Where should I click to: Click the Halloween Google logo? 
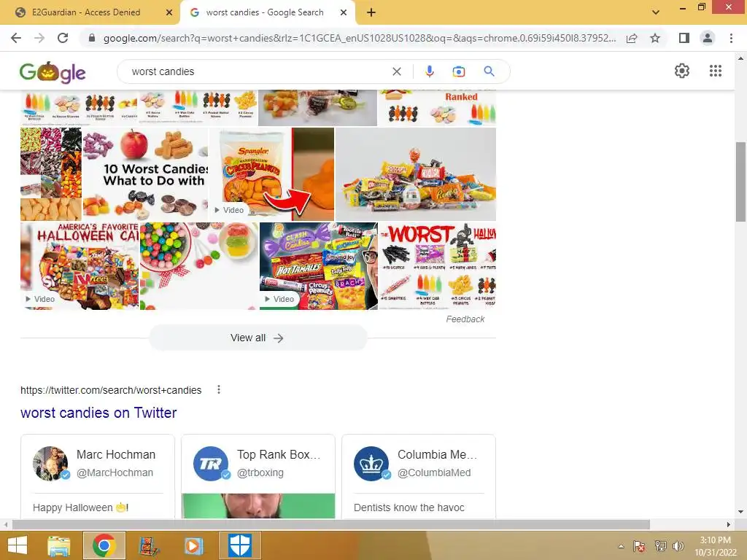53,72
